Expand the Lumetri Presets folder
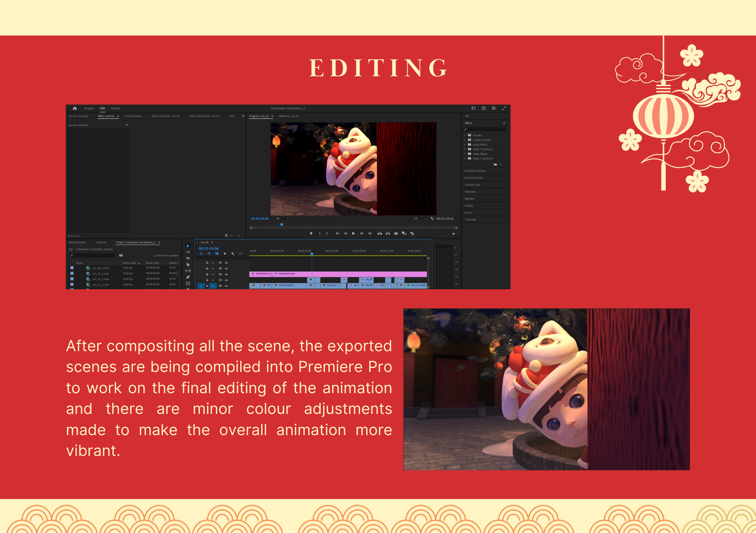756x533 pixels. (x=465, y=140)
